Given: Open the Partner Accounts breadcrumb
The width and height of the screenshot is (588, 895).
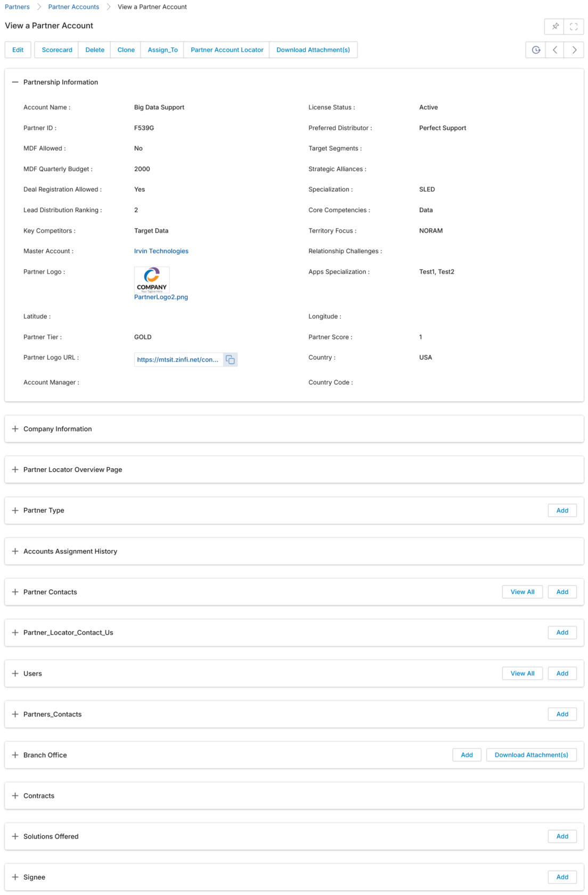Looking at the screenshot, I should click(73, 7).
